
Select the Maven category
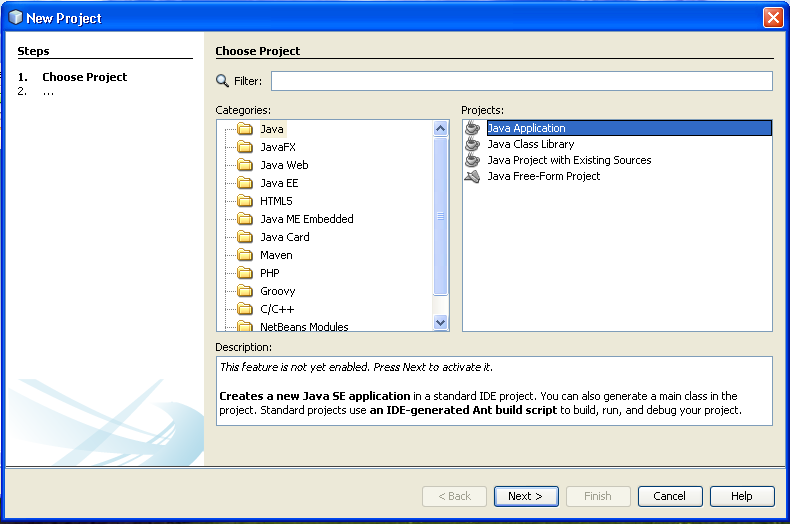(276, 255)
